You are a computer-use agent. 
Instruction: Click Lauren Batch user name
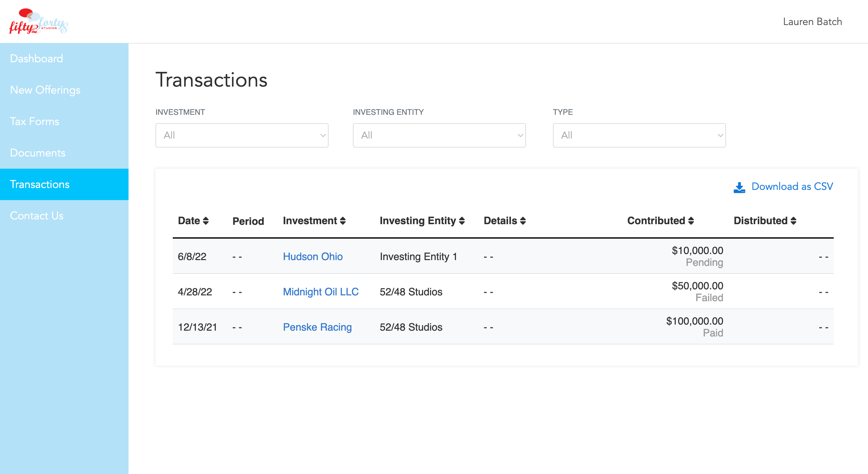pyautogui.click(x=812, y=21)
